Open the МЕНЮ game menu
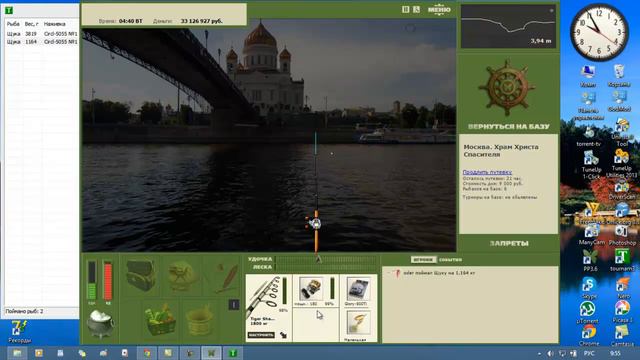This screenshot has height=360, width=640. click(x=439, y=9)
